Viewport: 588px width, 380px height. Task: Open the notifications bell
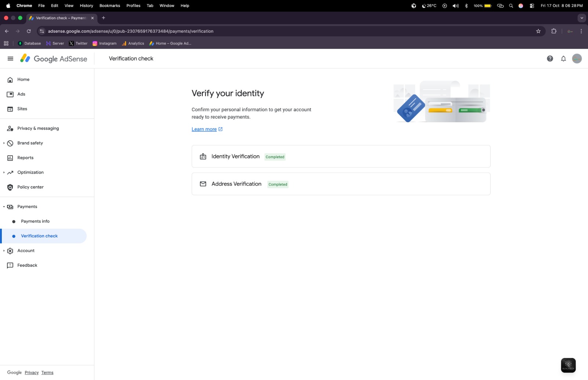pyautogui.click(x=563, y=59)
